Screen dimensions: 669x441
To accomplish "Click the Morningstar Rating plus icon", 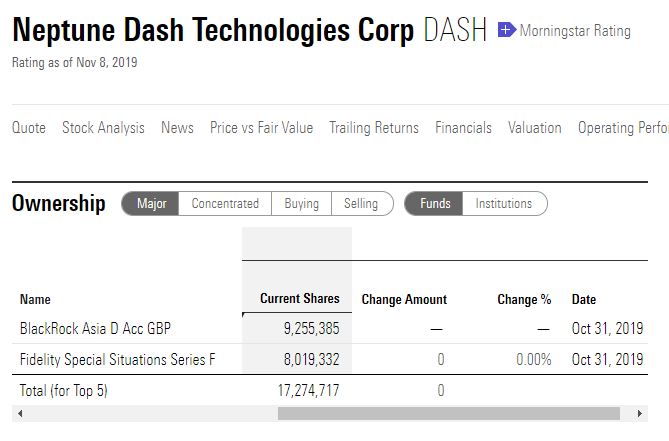I will (x=507, y=30).
